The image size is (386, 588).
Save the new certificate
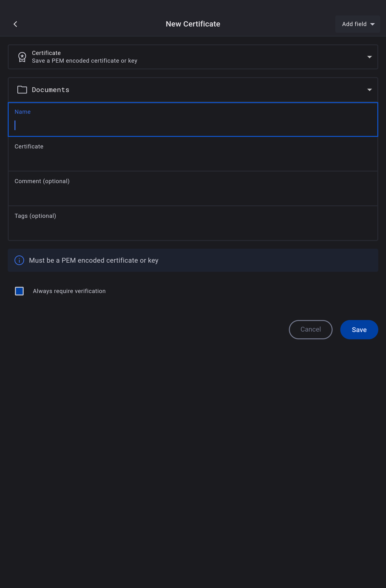point(359,330)
